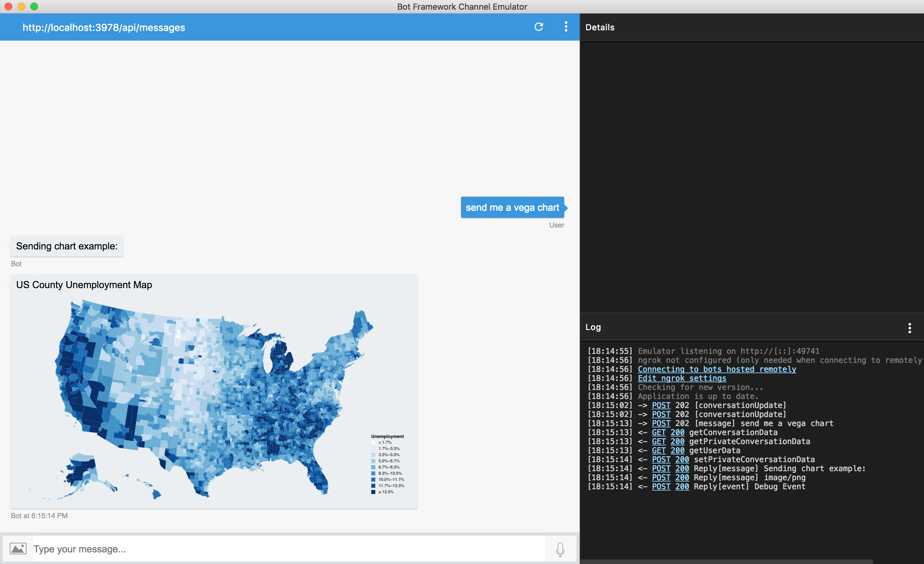The height and width of the screenshot is (564, 924).
Task: Click the microphone speech icon
Action: 560,549
